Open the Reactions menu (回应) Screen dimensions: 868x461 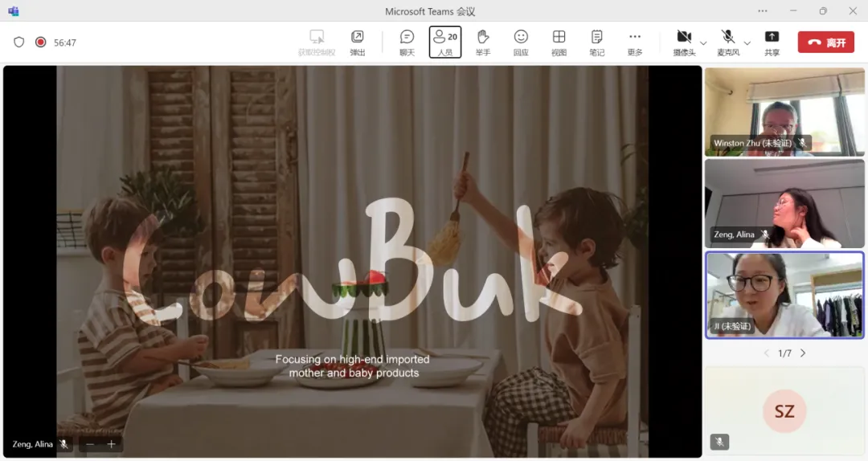click(521, 43)
